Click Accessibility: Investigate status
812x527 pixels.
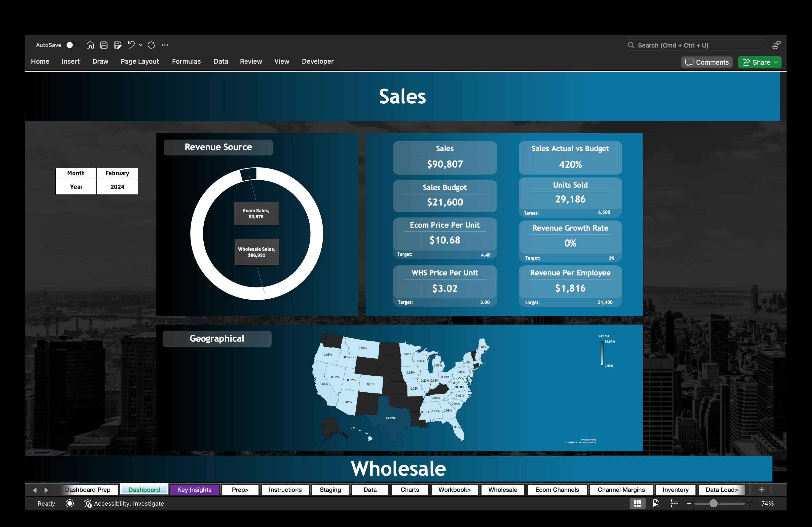[x=124, y=503]
